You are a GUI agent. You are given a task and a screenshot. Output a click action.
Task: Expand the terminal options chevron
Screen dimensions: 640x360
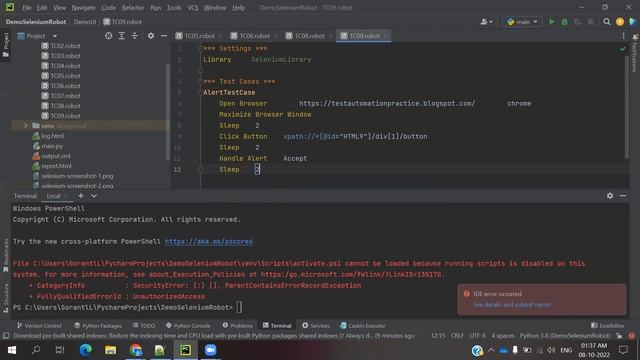[x=94, y=196]
